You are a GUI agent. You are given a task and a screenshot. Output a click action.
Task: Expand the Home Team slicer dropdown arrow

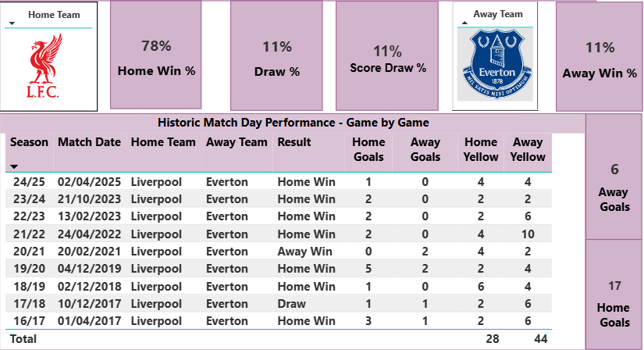[13, 24]
